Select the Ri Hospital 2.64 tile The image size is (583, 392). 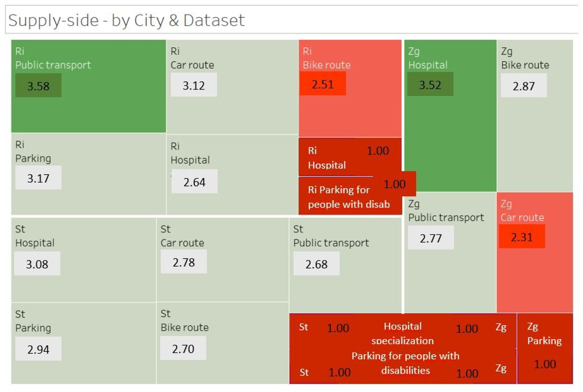[232, 175]
